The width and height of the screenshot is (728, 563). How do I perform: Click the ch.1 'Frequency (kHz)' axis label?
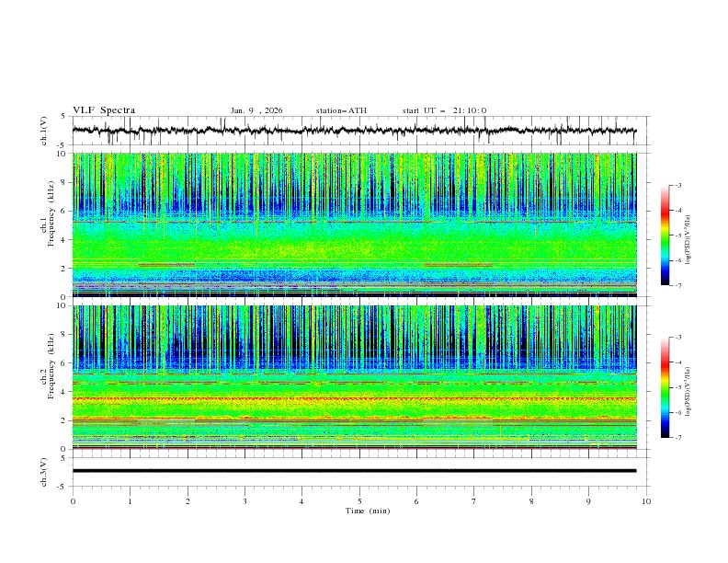(51, 214)
